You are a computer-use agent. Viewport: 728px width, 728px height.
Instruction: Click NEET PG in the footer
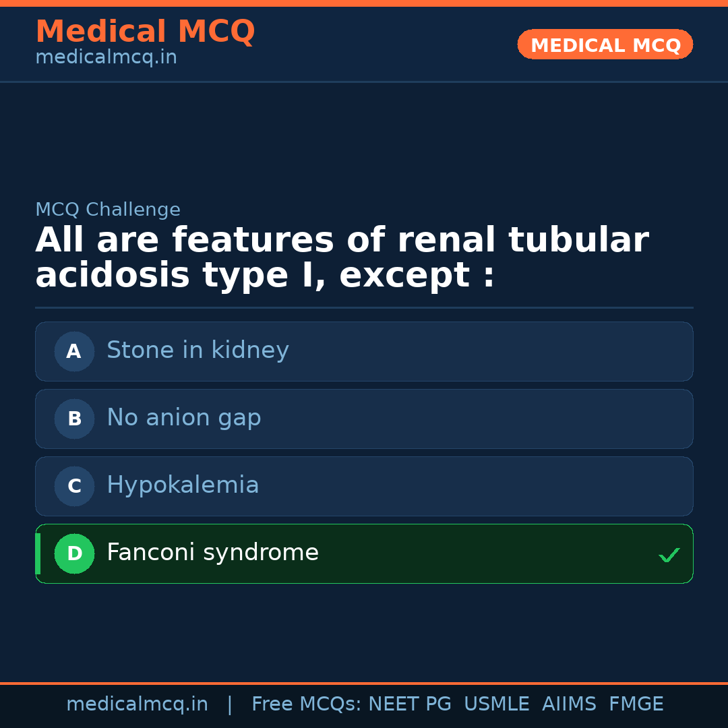[410, 704]
